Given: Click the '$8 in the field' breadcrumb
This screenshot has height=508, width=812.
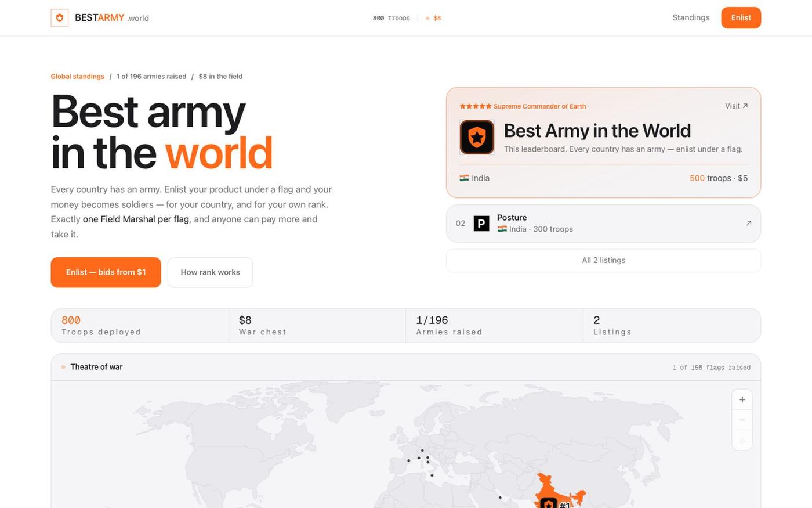Looking at the screenshot, I should (x=220, y=77).
